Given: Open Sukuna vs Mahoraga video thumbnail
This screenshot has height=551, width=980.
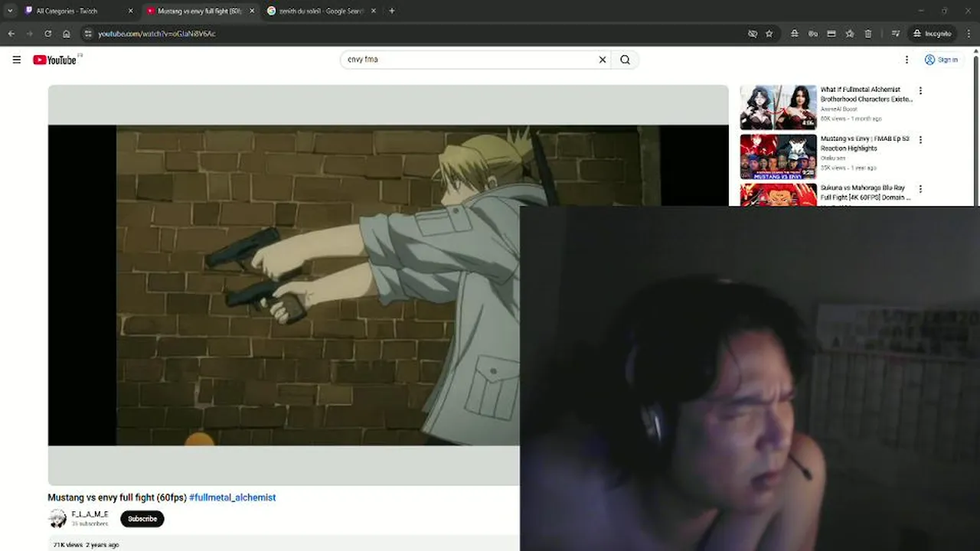Looking at the screenshot, I should point(778,194).
